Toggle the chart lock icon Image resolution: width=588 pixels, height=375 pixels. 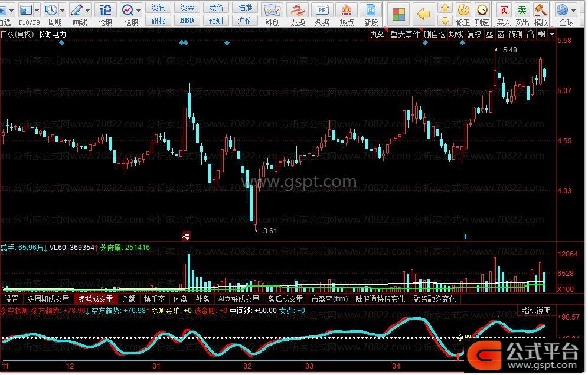click(530, 34)
